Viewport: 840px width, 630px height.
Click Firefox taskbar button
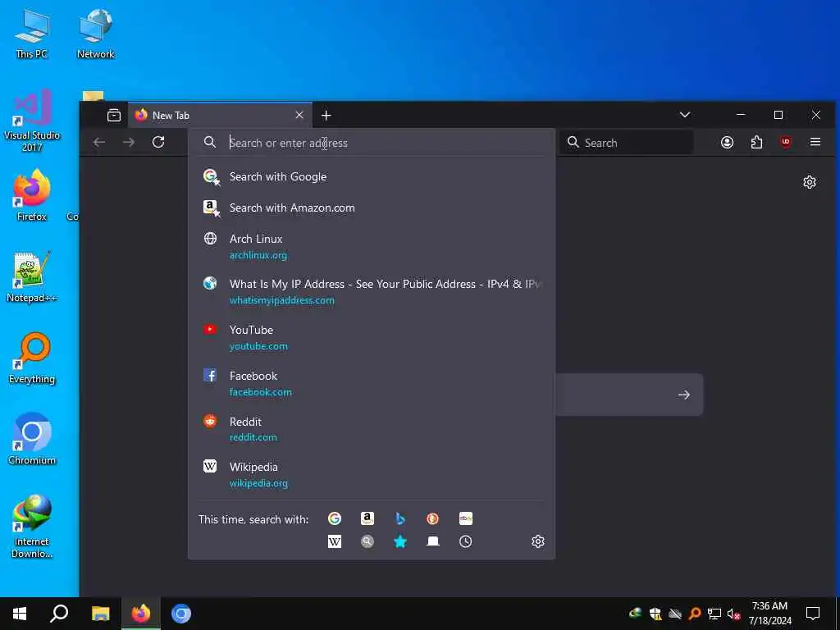pyautogui.click(x=141, y=614)
